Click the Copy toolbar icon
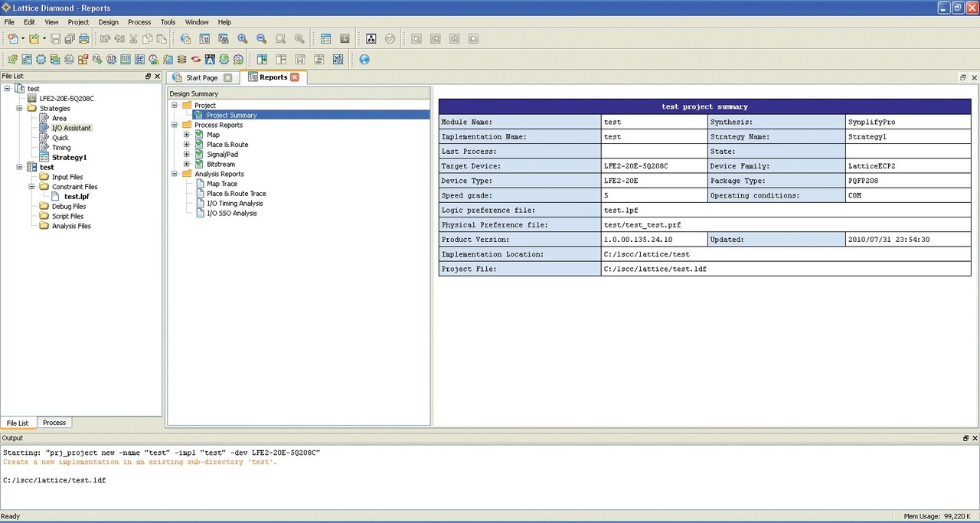980x523 pixels. 148,39
